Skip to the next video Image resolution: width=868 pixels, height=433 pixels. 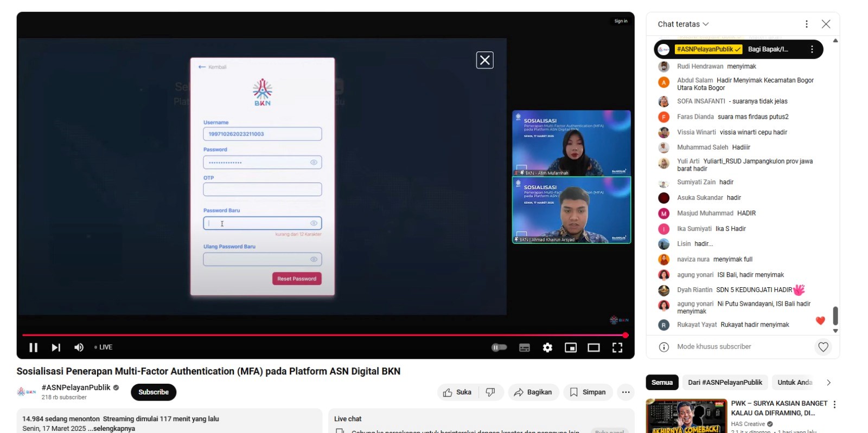point(56,347)
